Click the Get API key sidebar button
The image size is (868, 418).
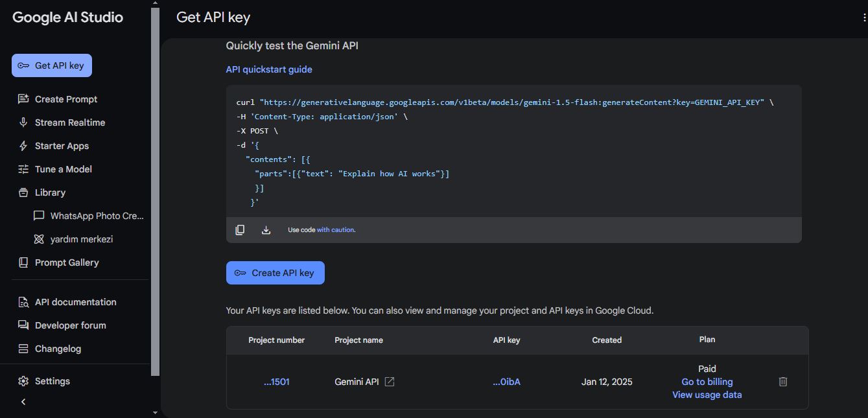52,65
